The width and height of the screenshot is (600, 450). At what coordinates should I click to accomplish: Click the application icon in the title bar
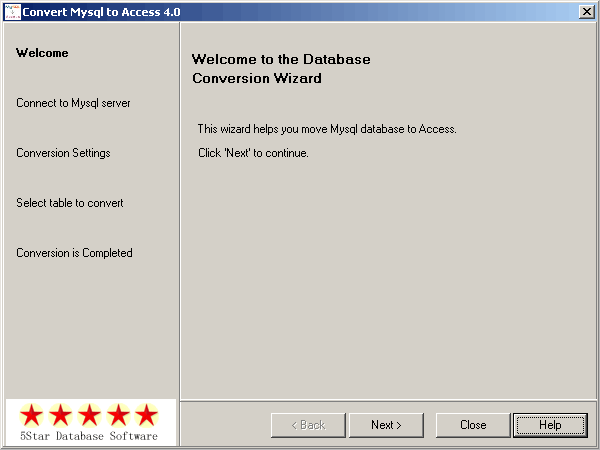coord(12,12)
